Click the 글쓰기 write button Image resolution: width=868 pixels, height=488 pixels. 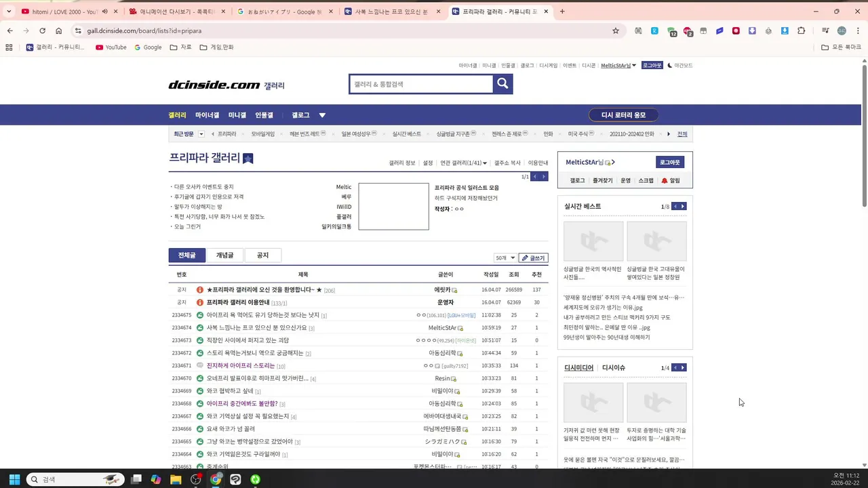[534, 258]
